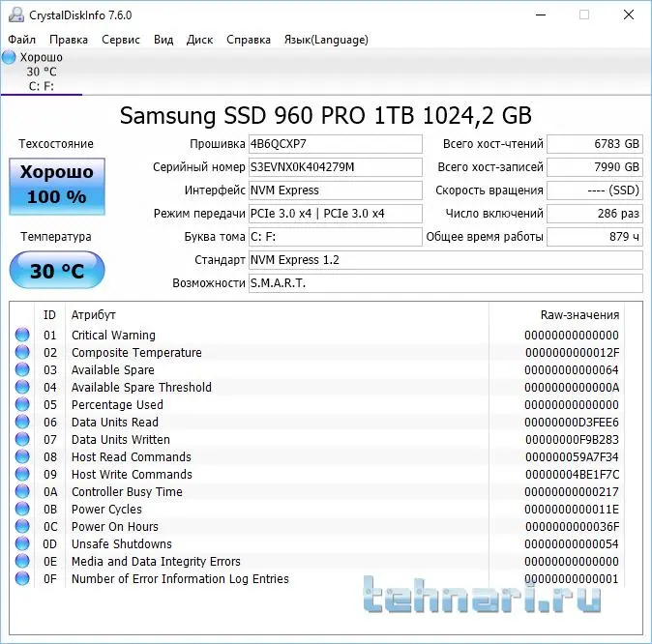Select the Host Write Commands attribute name
The height and width of the screenshot is (644, 652).
pos(132,475)
